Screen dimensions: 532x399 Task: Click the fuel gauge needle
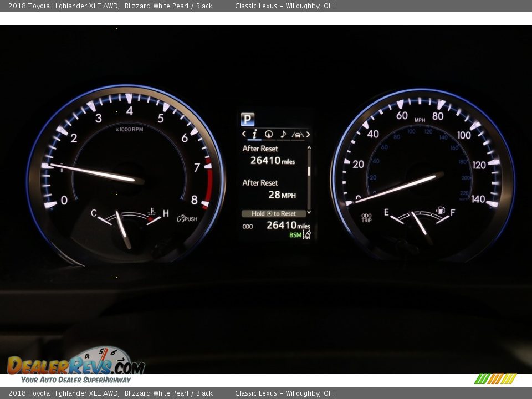click(420, 224)
